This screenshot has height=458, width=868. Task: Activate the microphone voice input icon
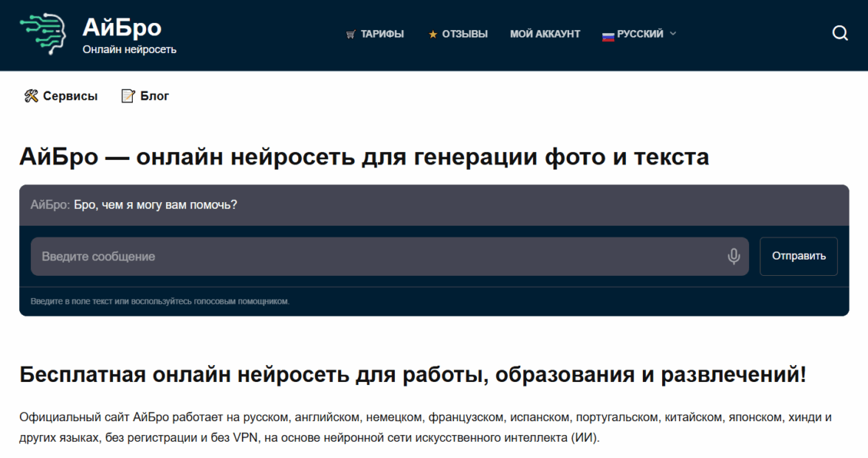click(x=734, y=256)
